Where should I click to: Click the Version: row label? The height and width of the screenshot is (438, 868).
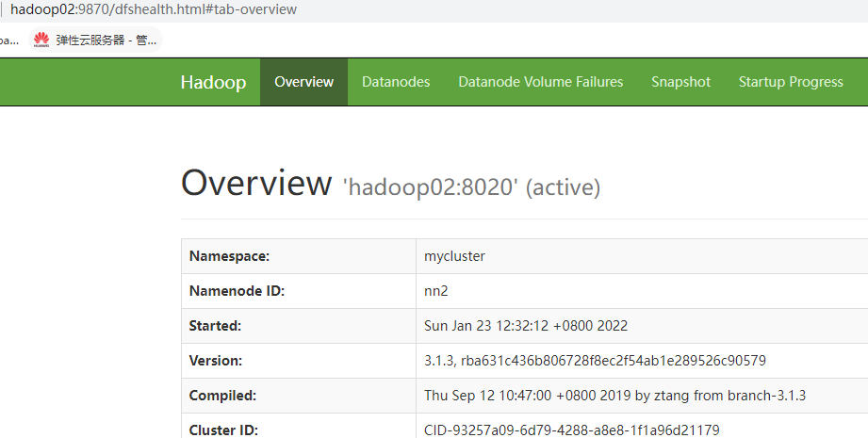click(216, 361)
